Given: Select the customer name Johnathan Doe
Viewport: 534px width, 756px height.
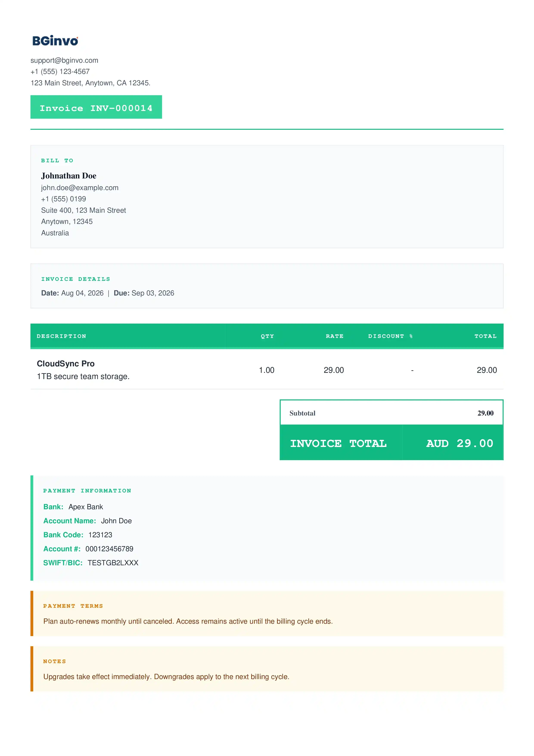Looking at the screenshot, I should click(x=69, y=176).
